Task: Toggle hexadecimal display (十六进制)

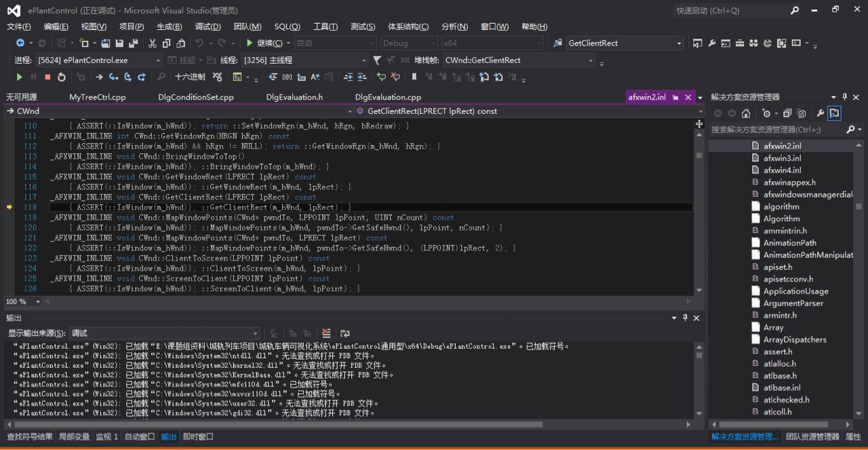Action: pyautogui.click(x=190, y=77)
